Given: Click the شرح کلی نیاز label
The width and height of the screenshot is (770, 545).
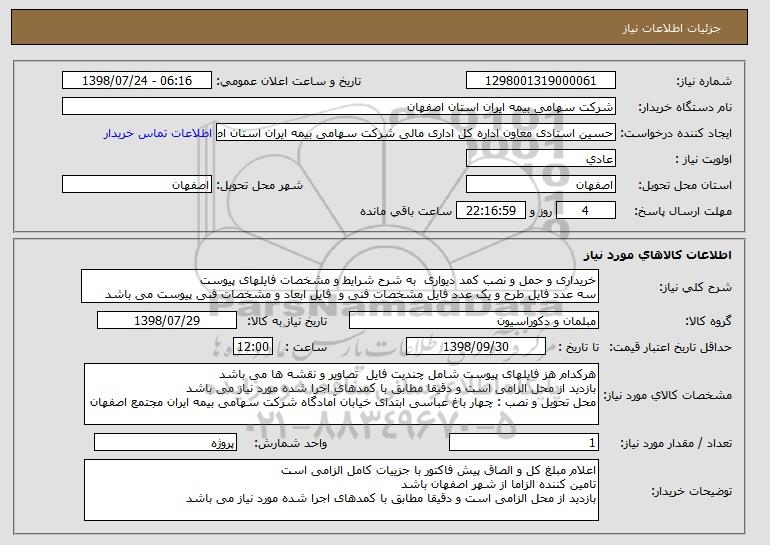Looking at the screenshot, I should tap(695, 287).
